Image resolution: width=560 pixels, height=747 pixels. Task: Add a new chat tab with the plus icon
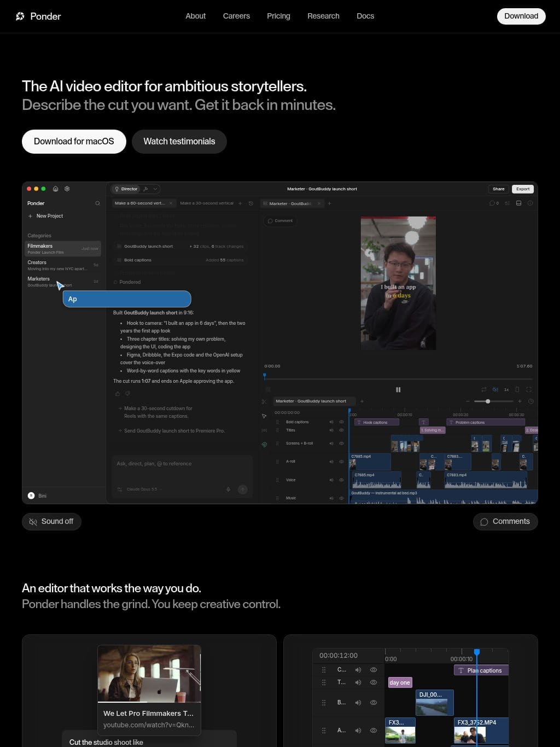click(x=240, y=203)
